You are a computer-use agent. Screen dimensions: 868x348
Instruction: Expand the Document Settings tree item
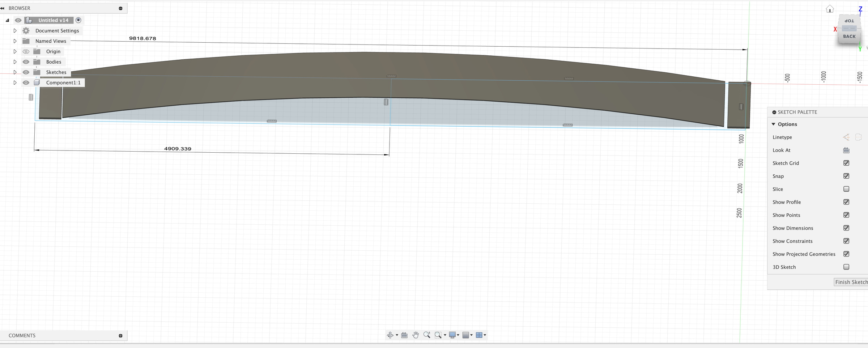15,30
